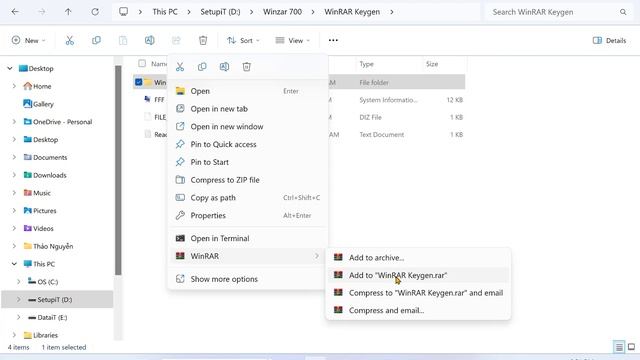Choose Compress and email...

pyautogui.click(x=418, y=310)
